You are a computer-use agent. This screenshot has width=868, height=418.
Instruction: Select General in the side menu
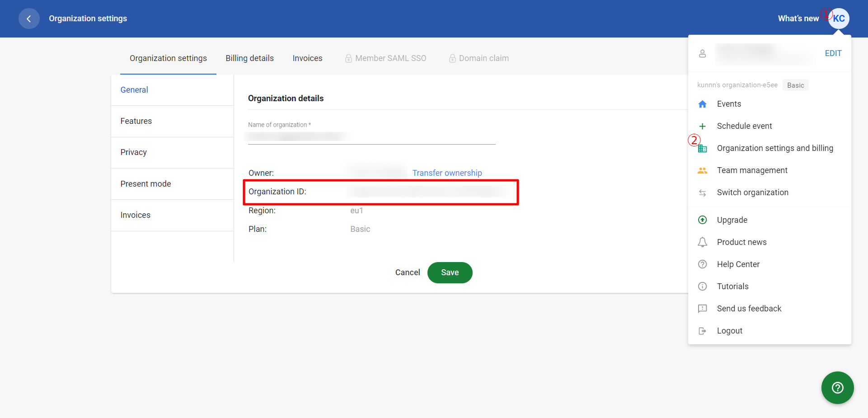[x=172, y=90]
